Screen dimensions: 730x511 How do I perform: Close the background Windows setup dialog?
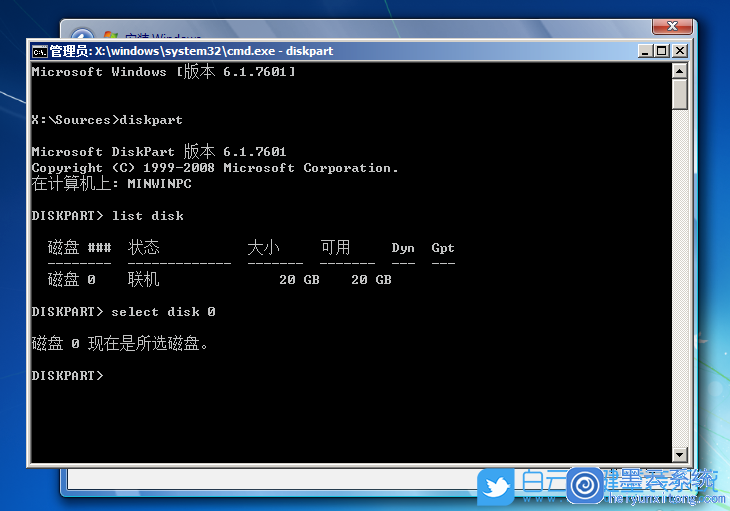tap(672, 27)
